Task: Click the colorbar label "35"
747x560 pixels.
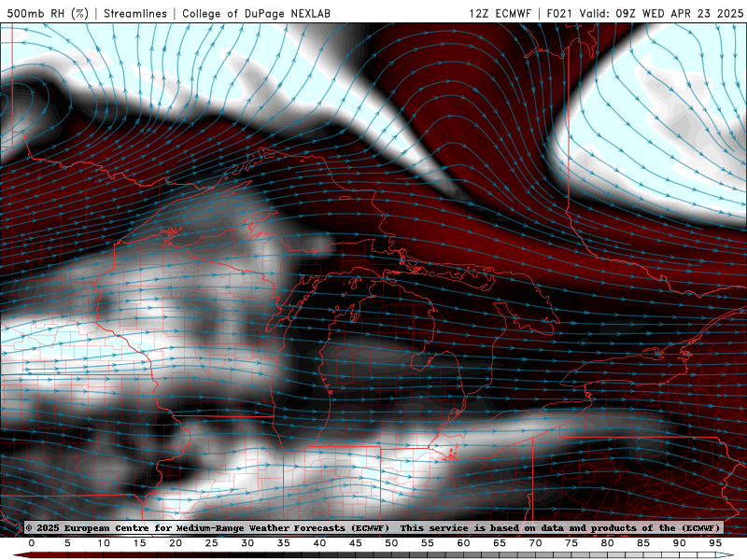Action: click(284, 543)
